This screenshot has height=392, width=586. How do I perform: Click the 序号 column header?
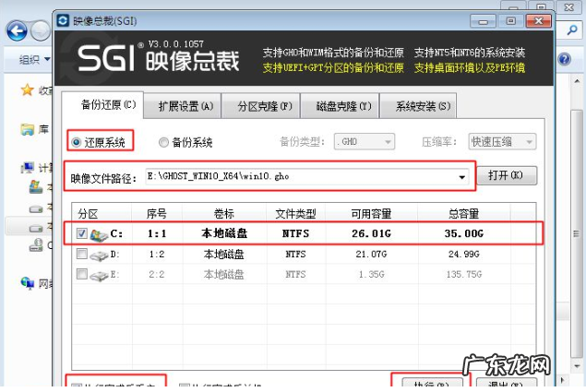click(157, 213)
